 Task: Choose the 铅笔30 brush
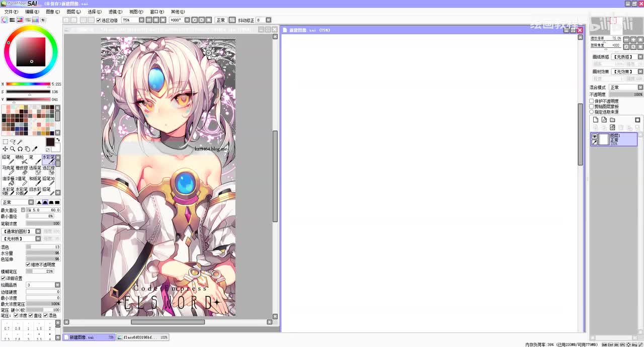pyautogui.click(x=49, y=181)
